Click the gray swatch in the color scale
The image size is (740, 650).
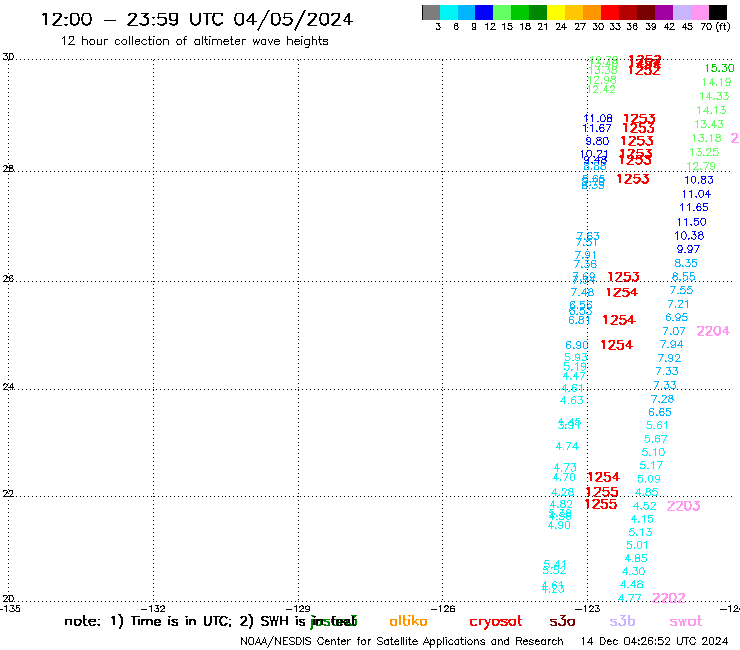[x=431, y=12]
